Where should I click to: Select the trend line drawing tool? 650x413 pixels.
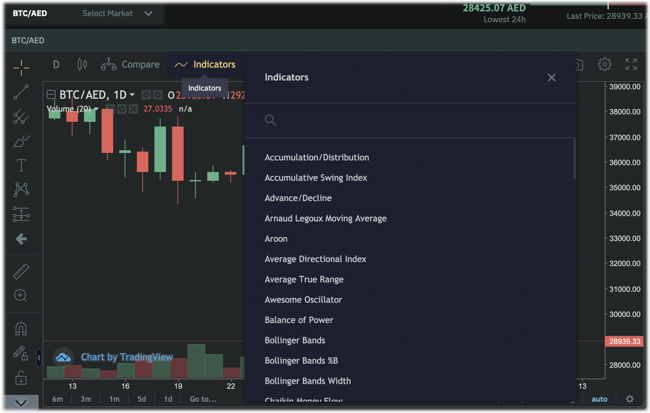click(x=21, y=92)
